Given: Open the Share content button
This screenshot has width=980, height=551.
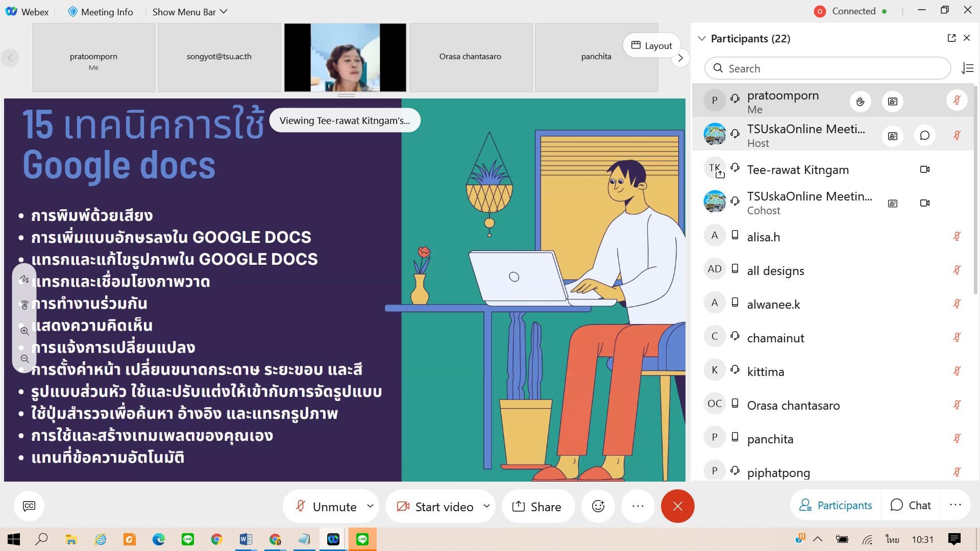Looking at the screenshot, I should (x=537, y=506).
